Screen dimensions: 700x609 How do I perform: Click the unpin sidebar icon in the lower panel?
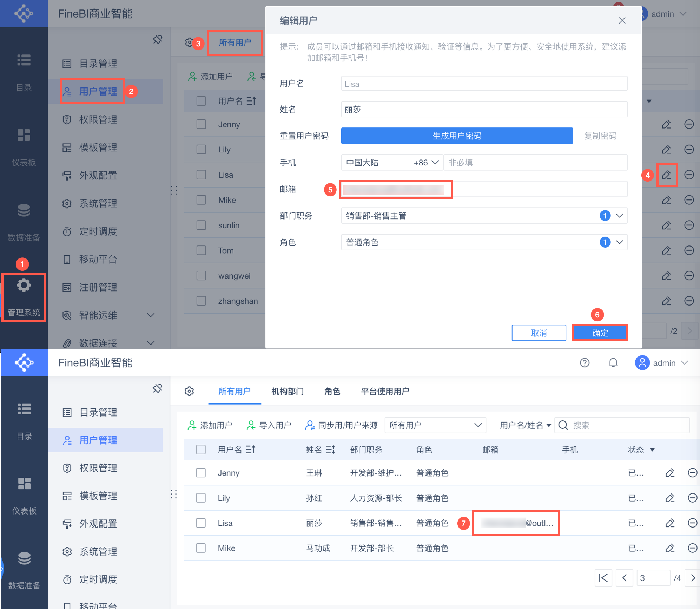point(157,388)
